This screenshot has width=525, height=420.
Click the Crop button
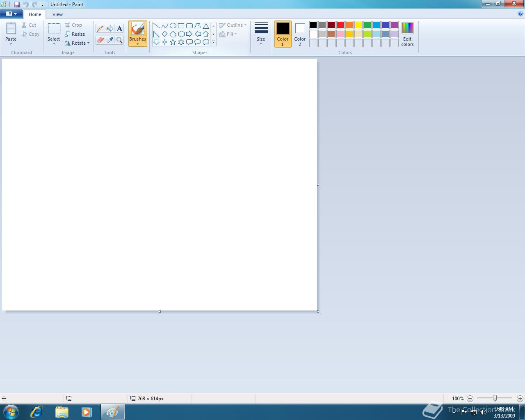pyautogui.click(x=73, y=25)
